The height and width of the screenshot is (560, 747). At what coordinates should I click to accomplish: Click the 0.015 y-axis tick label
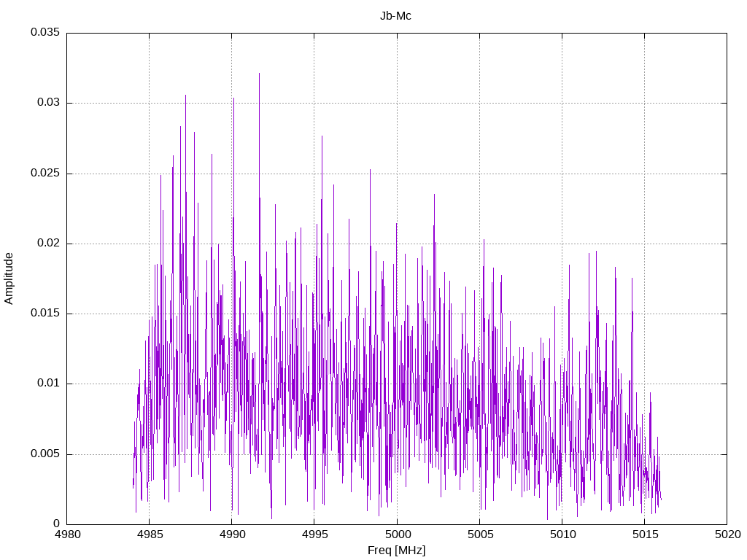coord(45,313)
